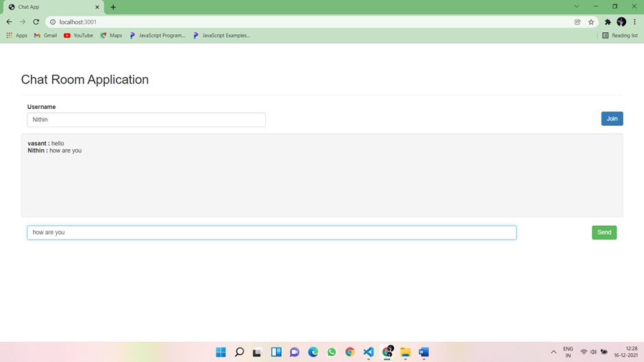Screen dimensions: 644x362
Task: Open the YouTube bookmark
Action: pos(79,36)
